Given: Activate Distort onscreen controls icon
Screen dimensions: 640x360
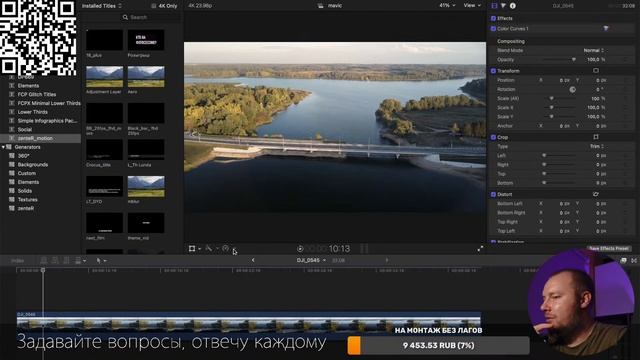Looking at the screenshot, I should pyautogui.click(x=596, y=194).
